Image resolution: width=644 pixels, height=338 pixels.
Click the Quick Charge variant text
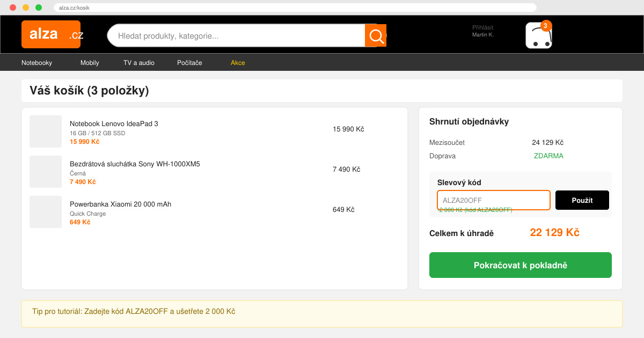[x=87, y=214]
